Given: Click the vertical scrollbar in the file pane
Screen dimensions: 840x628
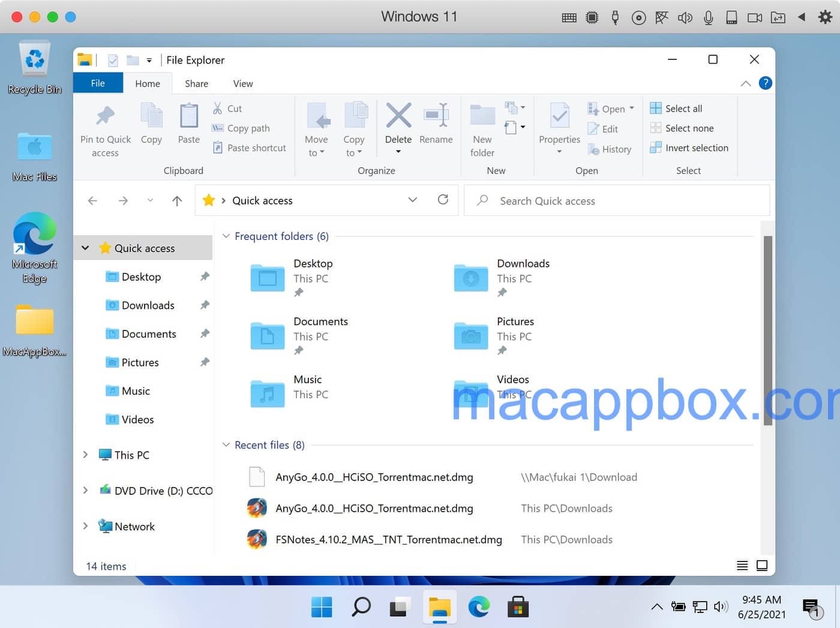Looking at the screenshot, I should [767, 330].
